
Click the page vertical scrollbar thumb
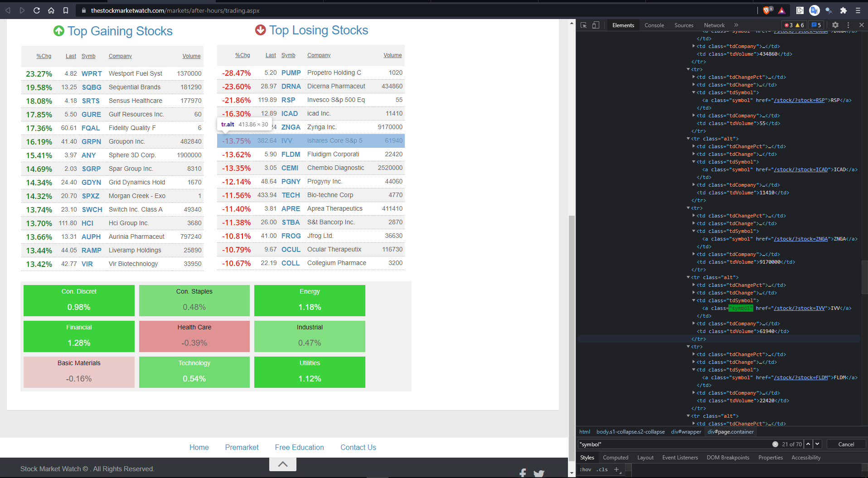572,338
